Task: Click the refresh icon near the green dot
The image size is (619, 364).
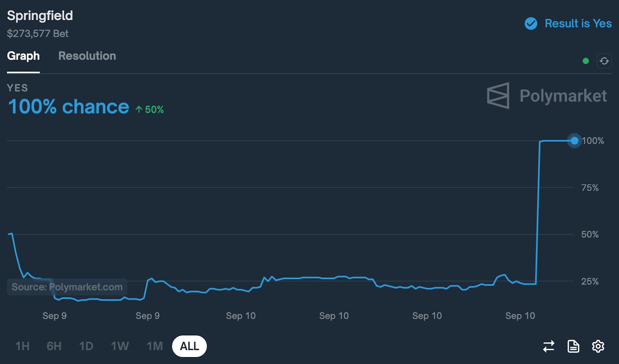Action: pos(604,61)
